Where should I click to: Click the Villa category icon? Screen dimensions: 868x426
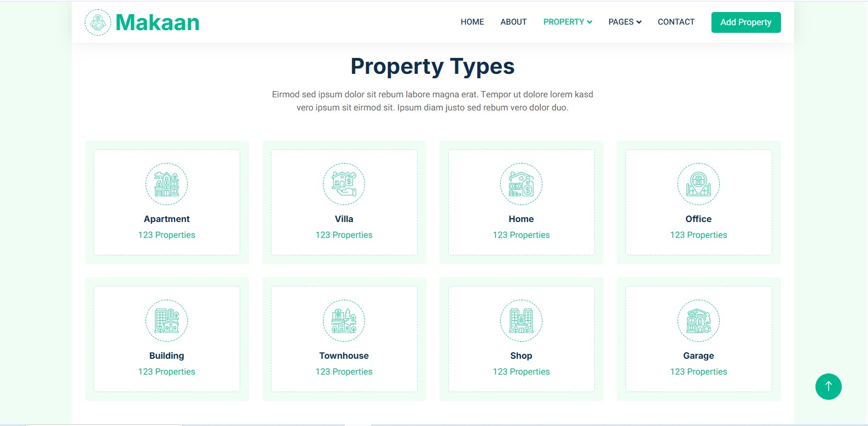(x=344, y=184)
